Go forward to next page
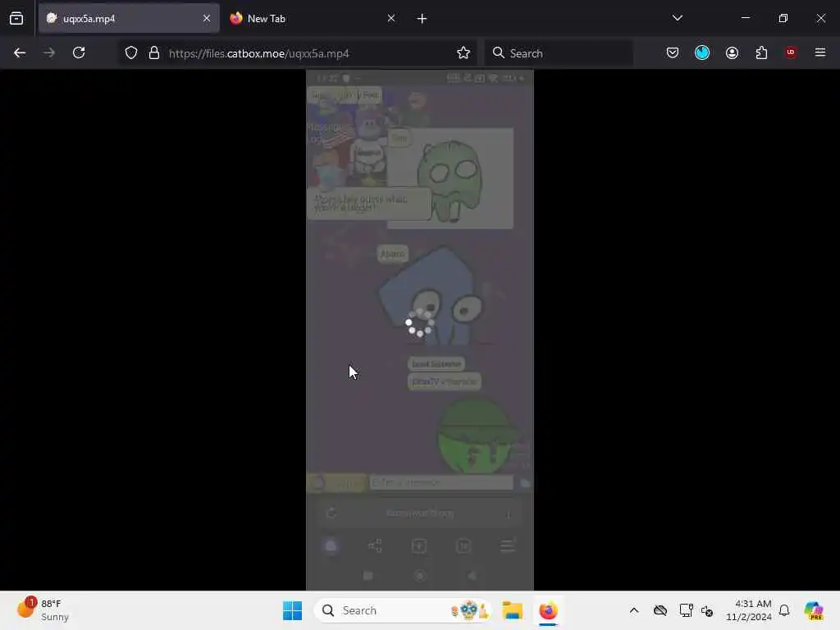The width and height of the screenshot is (840, 630). click(x=48, y=52)
